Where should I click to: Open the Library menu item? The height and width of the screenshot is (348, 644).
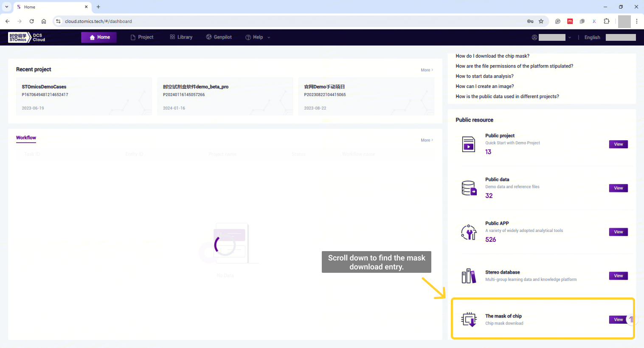point(181,37)
